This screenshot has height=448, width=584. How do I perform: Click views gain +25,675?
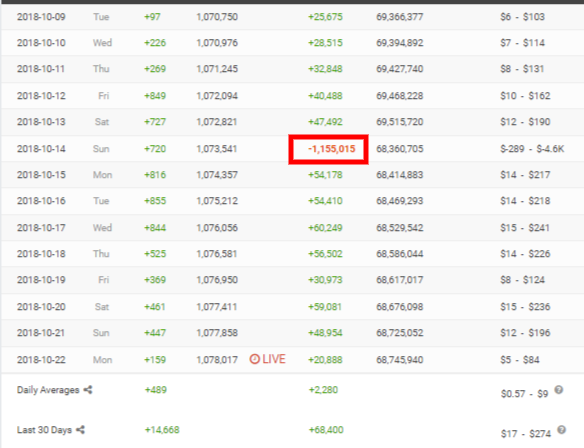(325, 17)
